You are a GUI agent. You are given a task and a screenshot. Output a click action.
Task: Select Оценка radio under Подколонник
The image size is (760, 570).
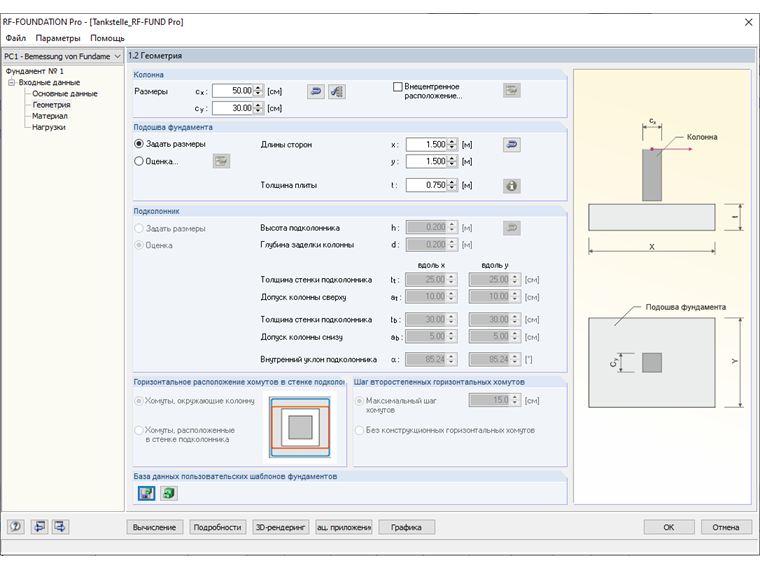click(x=139, y=245)
